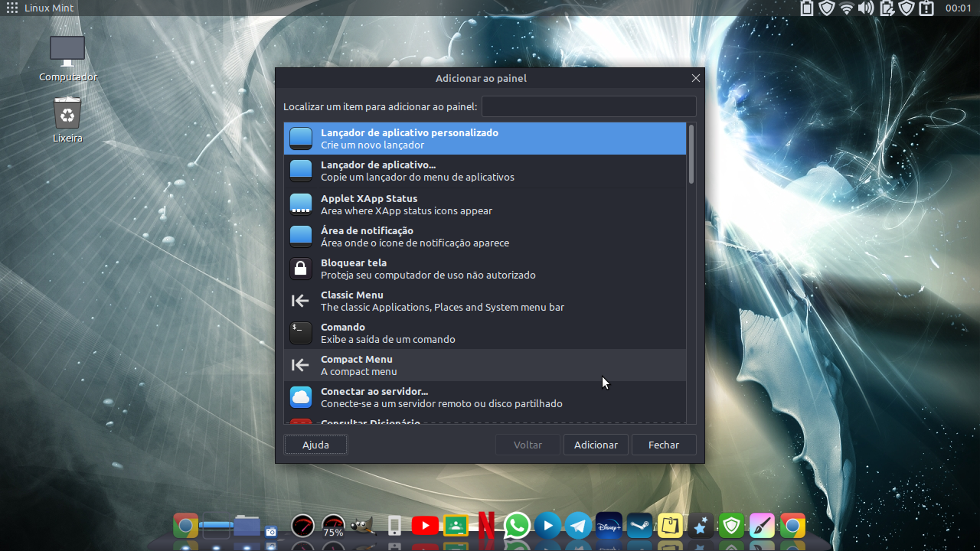Screen dimensions: 980x551
Task: Select 'Copie um lançador do menu' row
Action: (485, 171)
